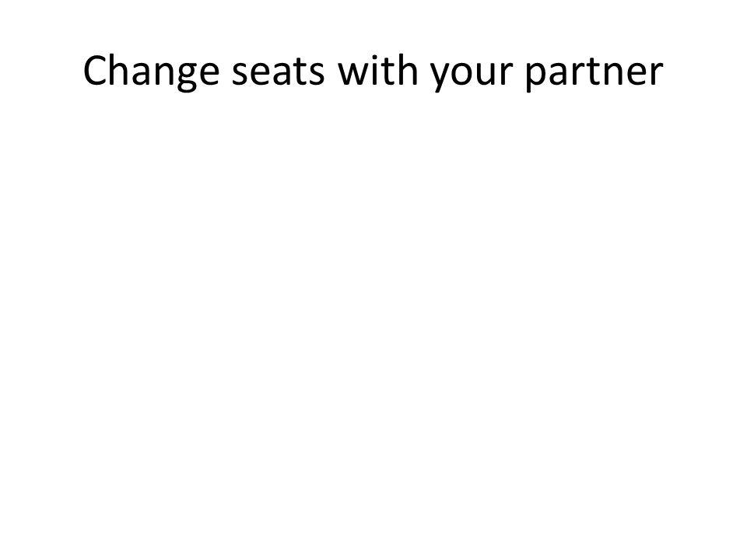Click the word "with" in the title
Screen dimensions: 747x560
coord(378,70)
